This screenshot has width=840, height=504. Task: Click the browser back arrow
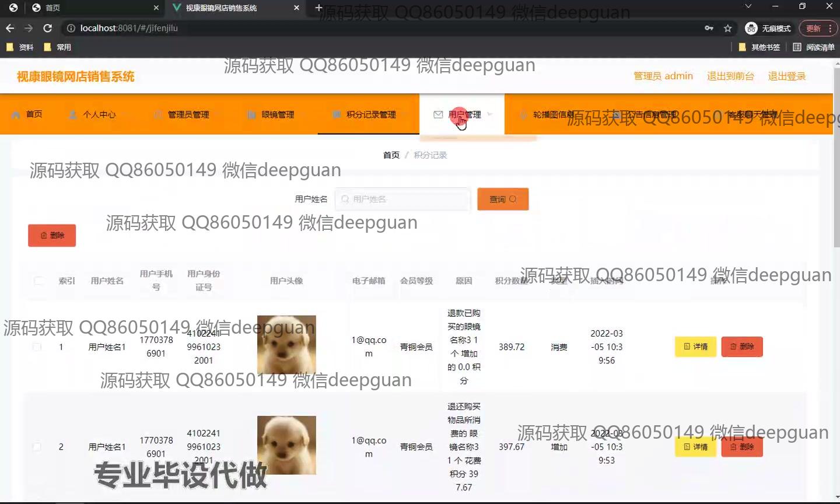tap(10, 28)
